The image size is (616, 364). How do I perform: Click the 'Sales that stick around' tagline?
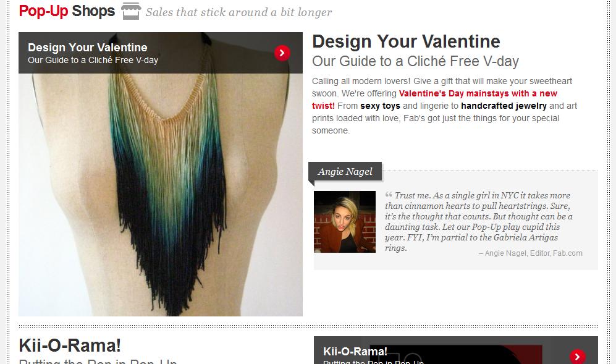[x=239, y=12]
